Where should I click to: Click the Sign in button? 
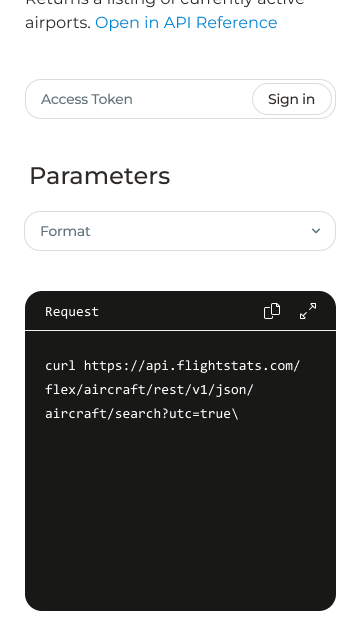click(x=292, y=99)
